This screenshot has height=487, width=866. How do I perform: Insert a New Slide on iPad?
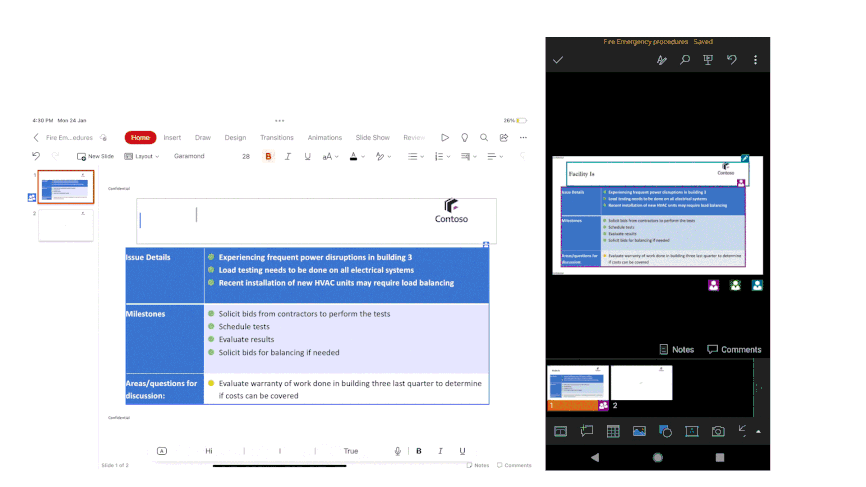(x=96, y=156)
